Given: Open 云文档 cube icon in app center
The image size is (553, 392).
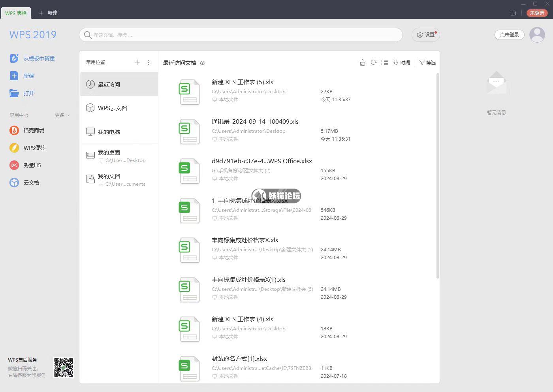Looking at the screenshot, I should pos(14,182).
